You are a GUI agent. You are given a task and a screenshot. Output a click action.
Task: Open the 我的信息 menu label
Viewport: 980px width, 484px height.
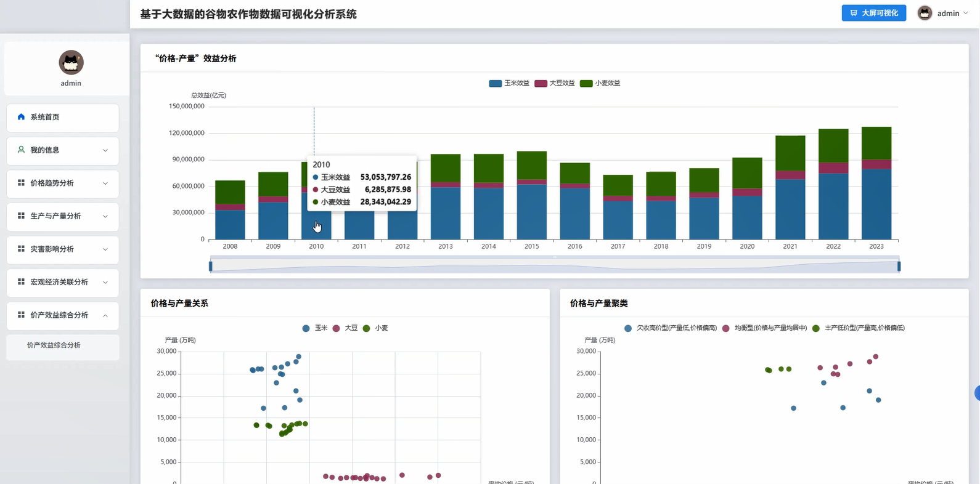(x=45, y=150)
